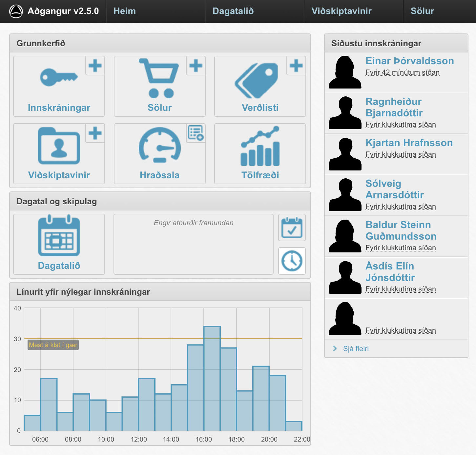Viewport: 476px width, 455px height.
Task: Click the tallest 16:00 chart bar
Action: pyautogui.click(x=212, y=378)
